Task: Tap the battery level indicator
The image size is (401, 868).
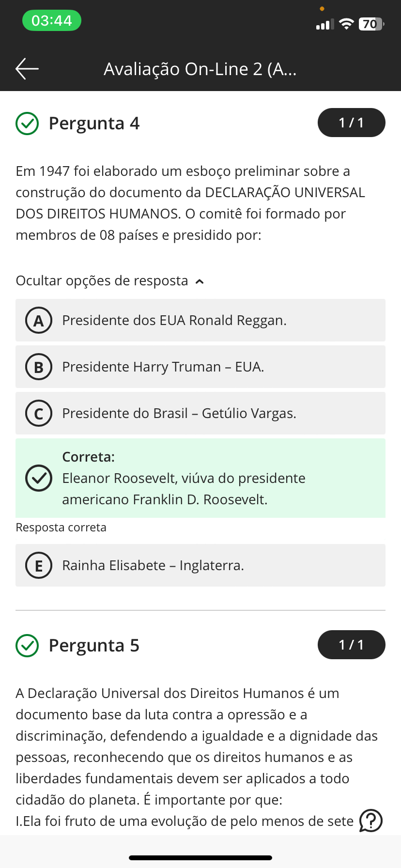Action: [371, 24]
